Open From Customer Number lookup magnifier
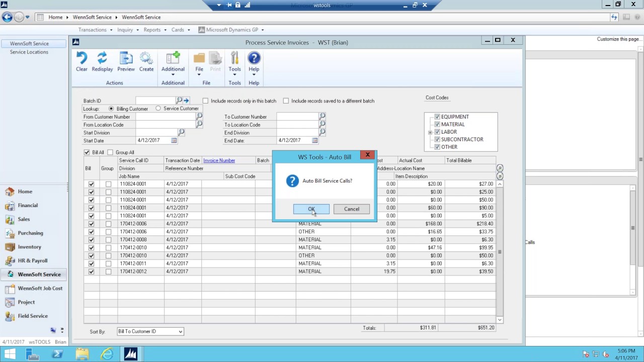The height and width of the screenshot is (362, 644). 199,116
